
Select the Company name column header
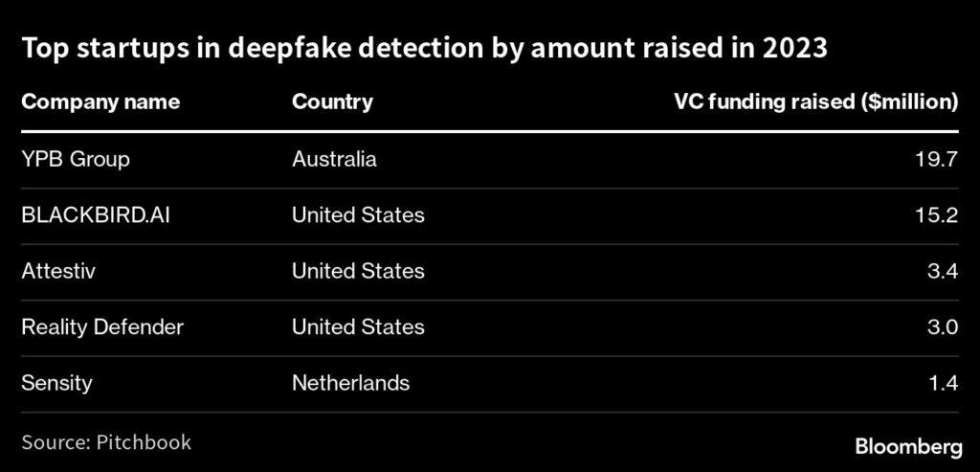coord(100,101)
